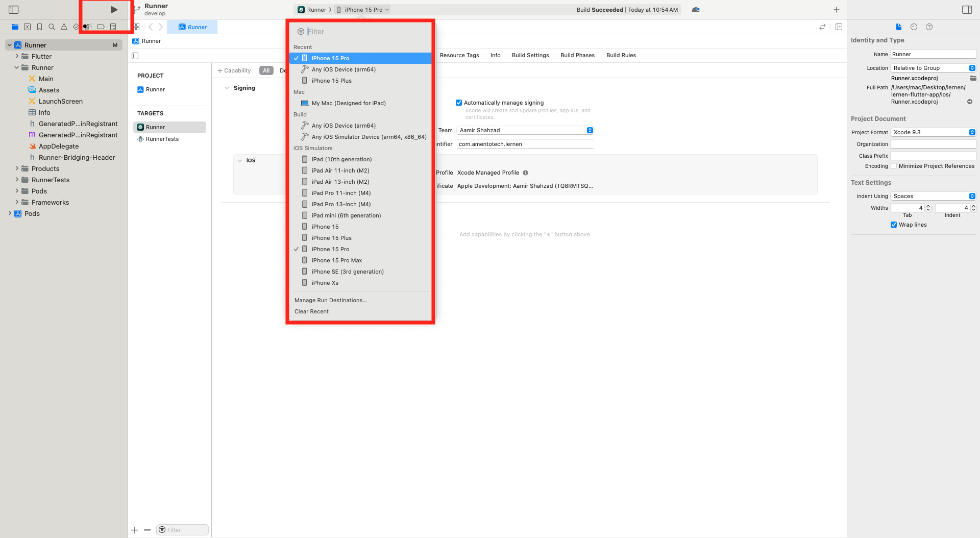Expand the Pods project
980x538 pixels.
pyautogui.click(x=9, y=213)
